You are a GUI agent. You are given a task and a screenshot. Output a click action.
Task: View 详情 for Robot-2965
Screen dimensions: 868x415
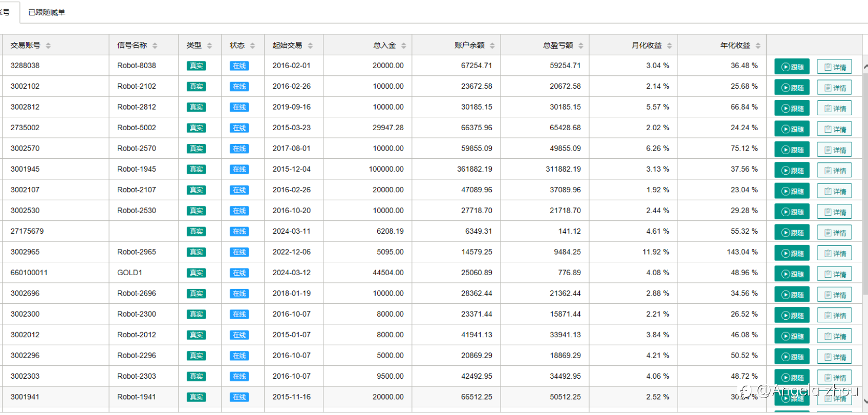834,253
